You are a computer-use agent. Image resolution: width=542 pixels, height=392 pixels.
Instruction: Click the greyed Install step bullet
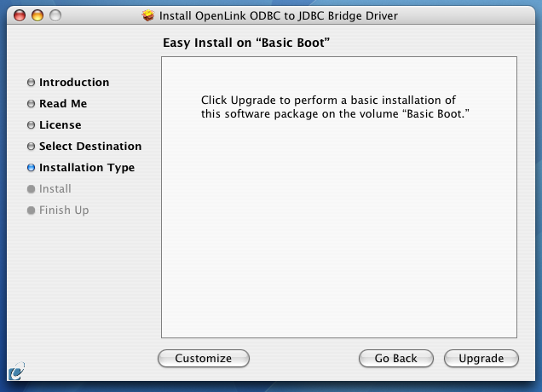[x=32, y=189]
